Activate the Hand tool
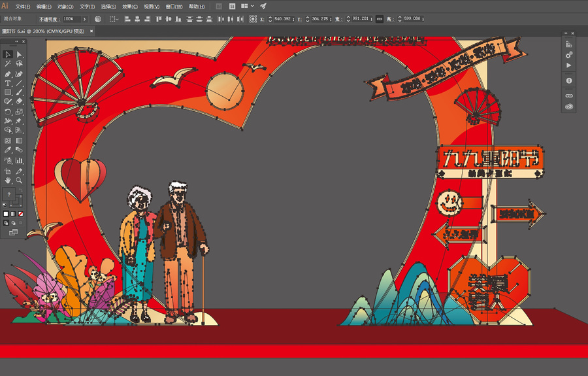The width and height of the screenshot is (588, 376). click(7, 180)
